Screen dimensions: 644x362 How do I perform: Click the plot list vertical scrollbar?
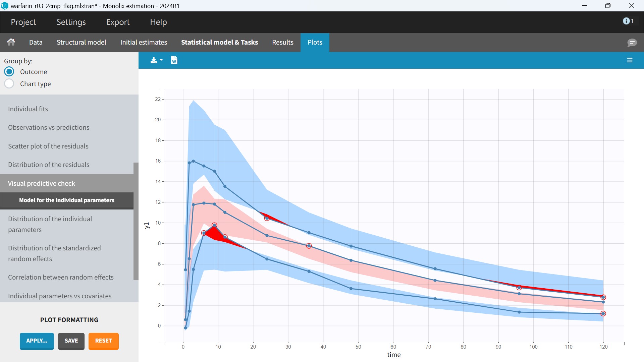(x=136, y=221)
